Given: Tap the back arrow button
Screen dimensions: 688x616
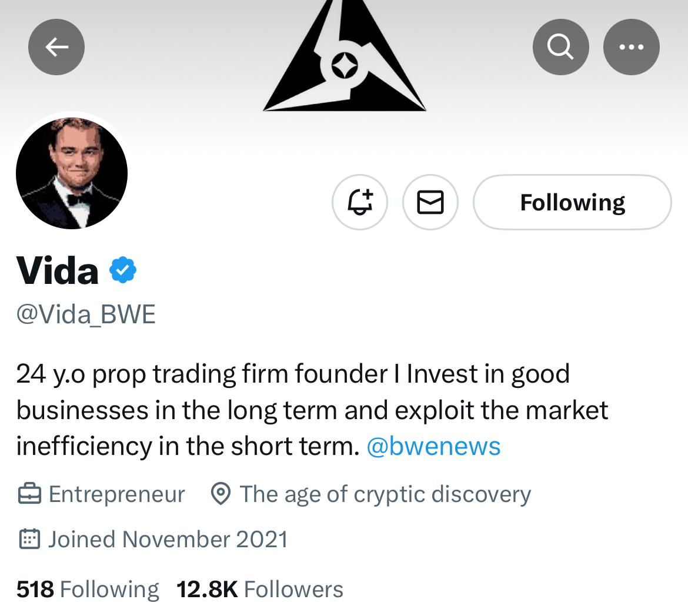Looking at the screenshot, I should click(x=56, y=48).
